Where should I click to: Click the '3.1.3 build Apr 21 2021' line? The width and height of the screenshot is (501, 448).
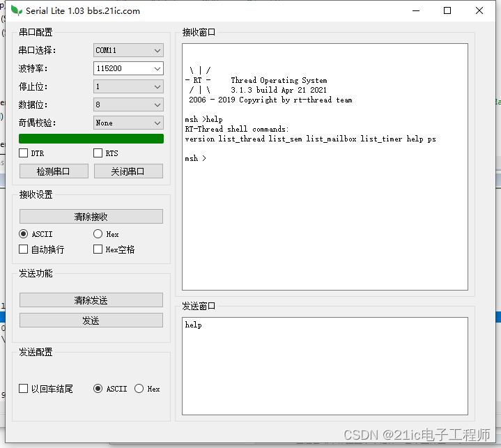tap(279, 90)
